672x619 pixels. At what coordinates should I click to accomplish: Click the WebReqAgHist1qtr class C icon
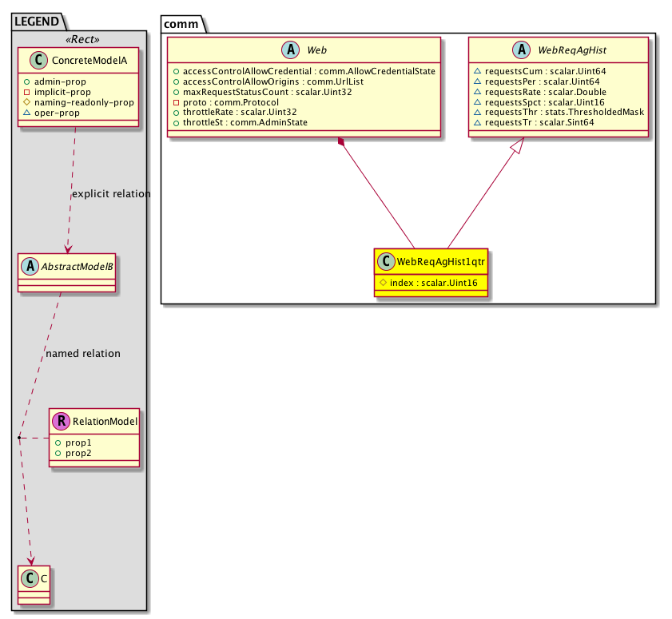coord(387,261)
